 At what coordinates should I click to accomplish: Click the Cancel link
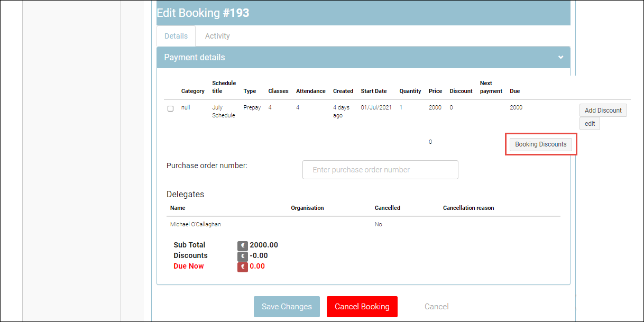pos(436,307)
